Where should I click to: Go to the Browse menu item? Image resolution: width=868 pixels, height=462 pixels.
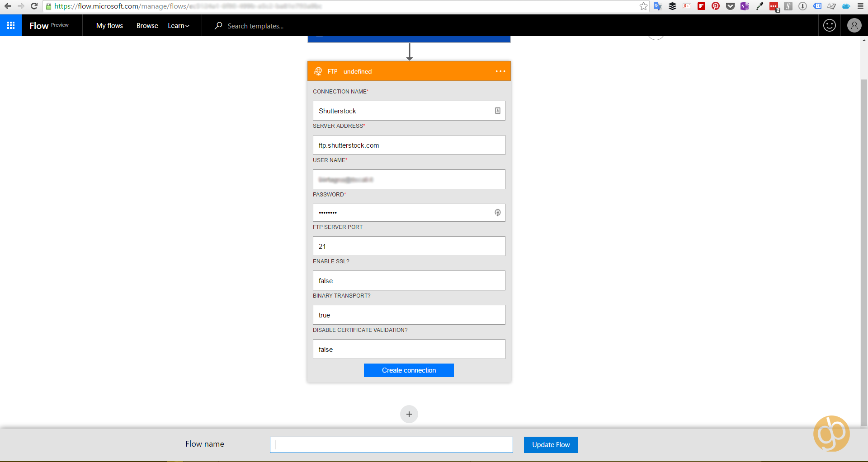click(147, 26)
